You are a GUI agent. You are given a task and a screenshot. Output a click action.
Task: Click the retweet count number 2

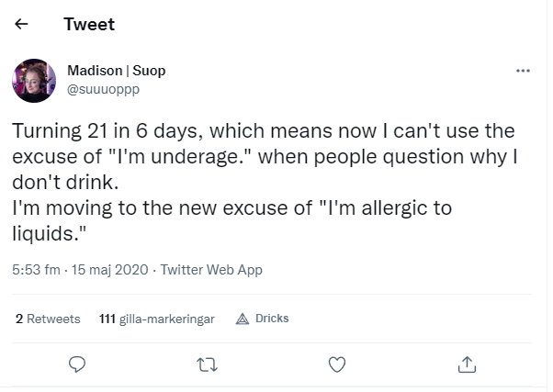tap(19, 319)
